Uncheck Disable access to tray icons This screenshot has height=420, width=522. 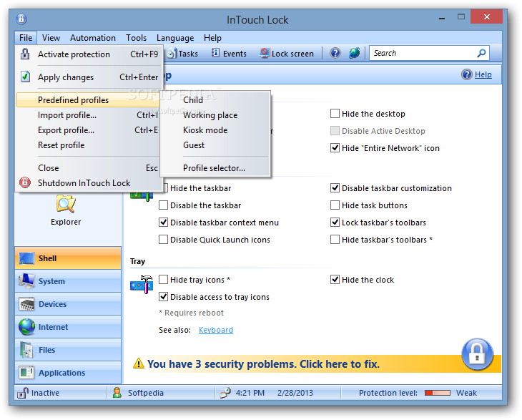click(x=163, y=296)
